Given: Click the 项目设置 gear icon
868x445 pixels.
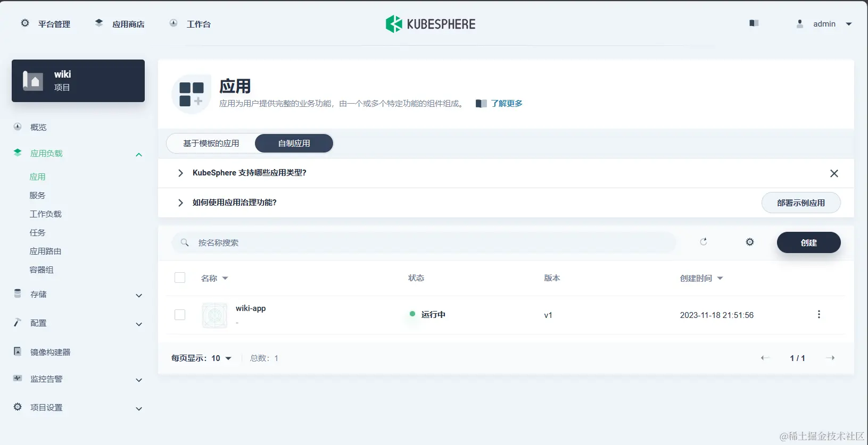Looking at the screenshot, I should (x=18, y=407).
